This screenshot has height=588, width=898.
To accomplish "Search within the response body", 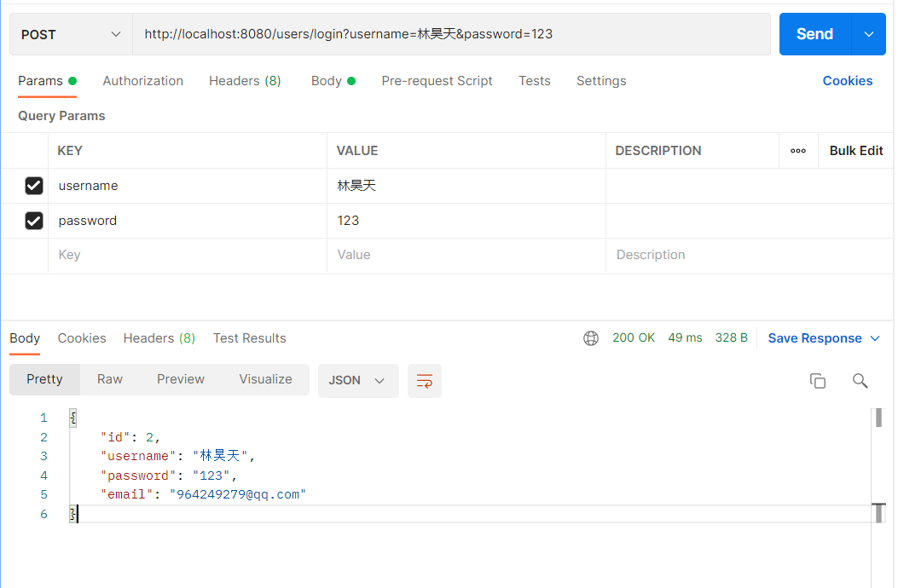I will click(860, 381).
